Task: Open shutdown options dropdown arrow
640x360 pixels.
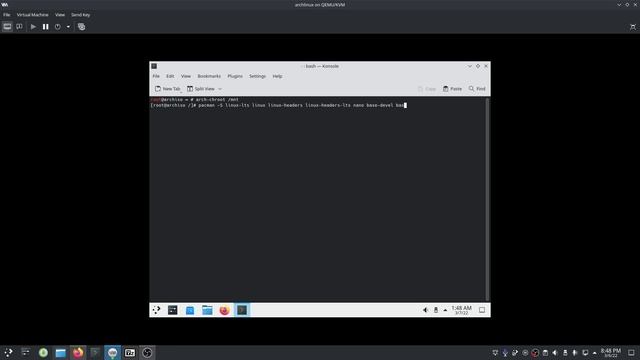Action: tap(68, 27)
